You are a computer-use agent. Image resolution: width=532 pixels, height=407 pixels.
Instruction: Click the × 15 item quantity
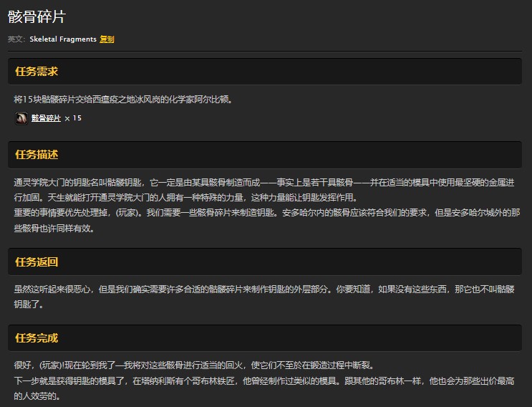pos(73,118)
